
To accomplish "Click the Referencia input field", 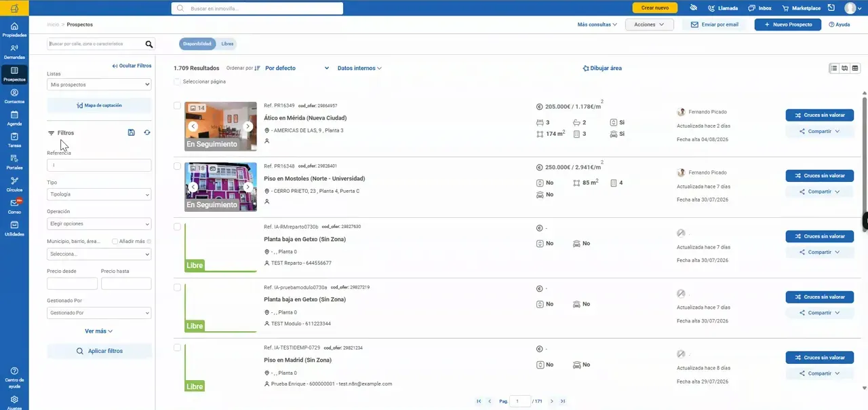I will pyautogui.click(x=99, y=165).
